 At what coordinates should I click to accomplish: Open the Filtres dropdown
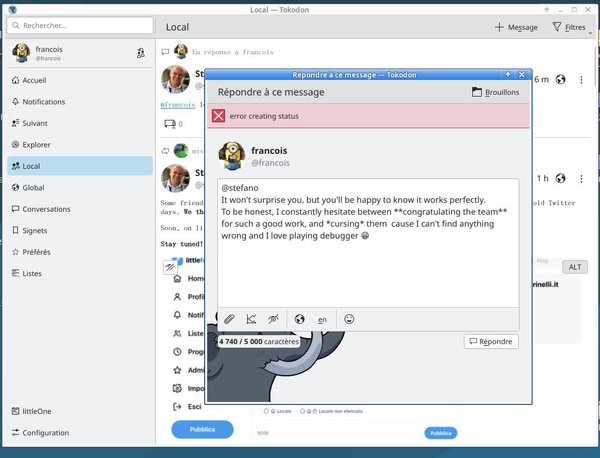(569, 27)
